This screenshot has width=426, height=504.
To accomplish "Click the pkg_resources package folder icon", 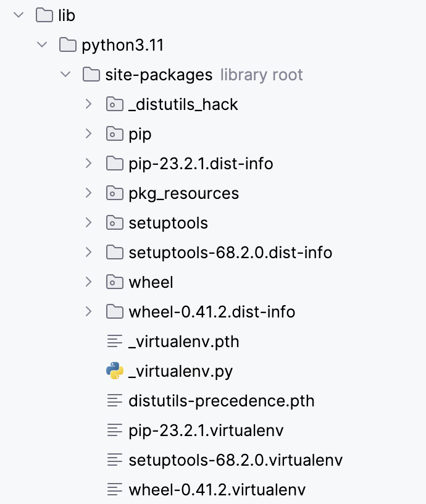I will 115,193.
